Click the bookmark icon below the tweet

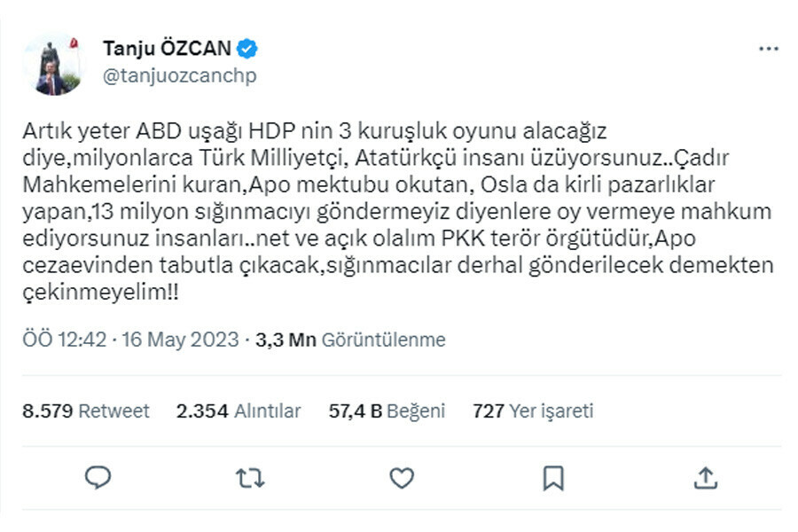552,476
